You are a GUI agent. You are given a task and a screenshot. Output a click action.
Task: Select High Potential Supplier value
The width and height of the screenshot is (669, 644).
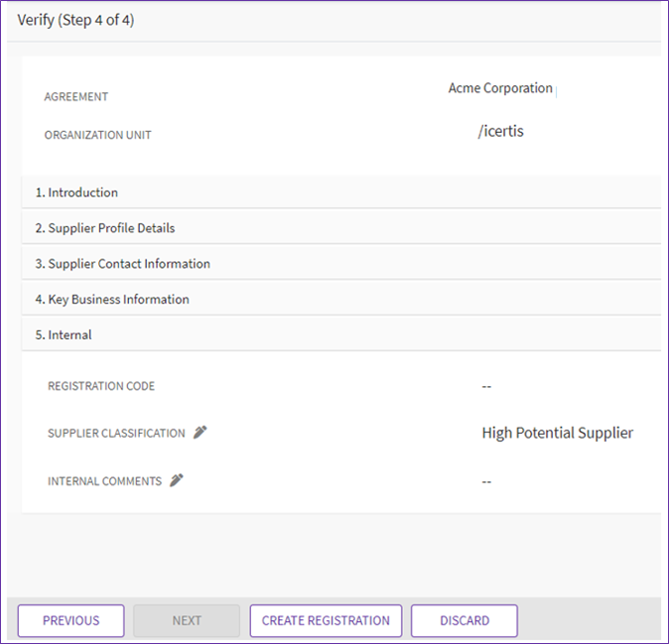coord(557,433)
